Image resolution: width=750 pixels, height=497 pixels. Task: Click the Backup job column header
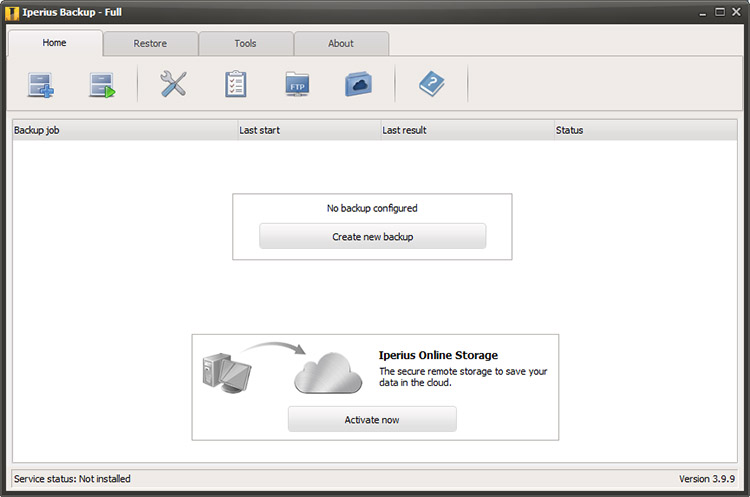[x=125, y=130]
